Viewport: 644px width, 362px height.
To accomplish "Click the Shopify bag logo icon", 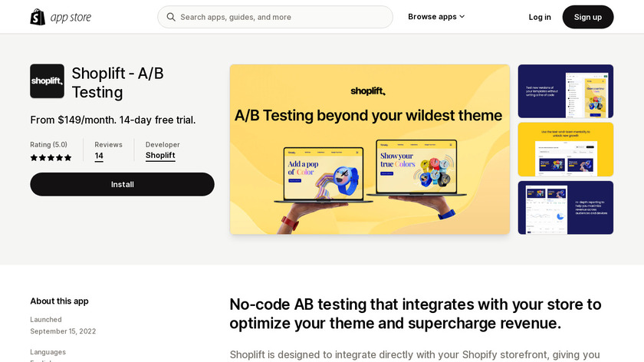I will point(38,17).
